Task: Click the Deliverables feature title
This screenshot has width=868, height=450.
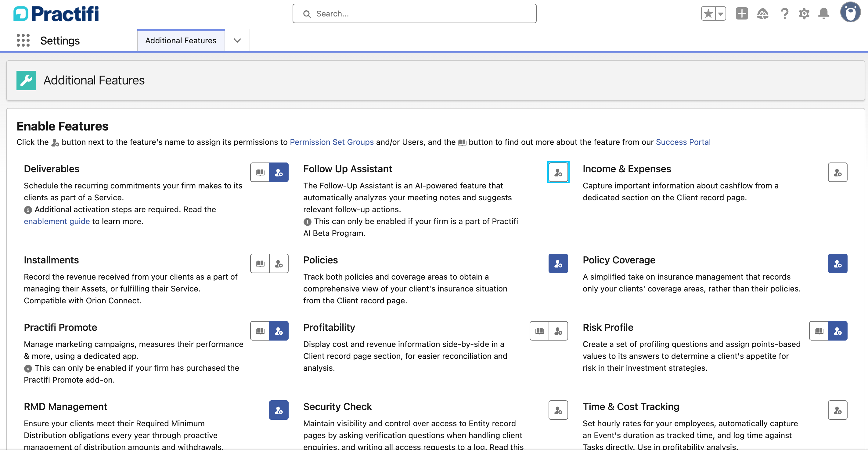Action: [52, 169]
